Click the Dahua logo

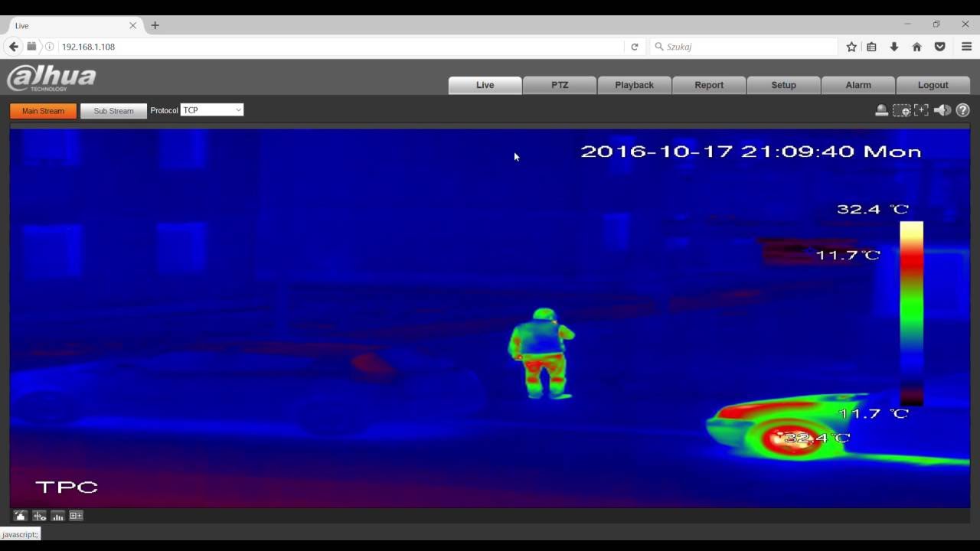[x=51, y=78]
